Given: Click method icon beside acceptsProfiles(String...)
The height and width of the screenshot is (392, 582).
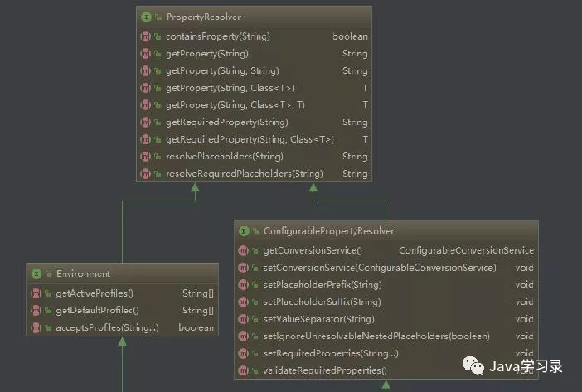Looking at the screenshot, I should pyautogui.click(x=36, y=327).
